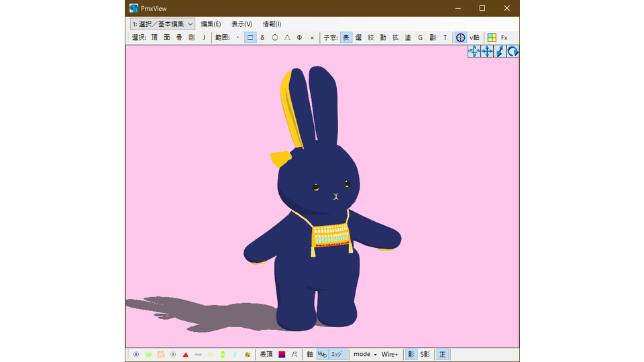The image size is (644, 362).
Task: Open the 動 sub-window
Action: click(x=383, y=38)
